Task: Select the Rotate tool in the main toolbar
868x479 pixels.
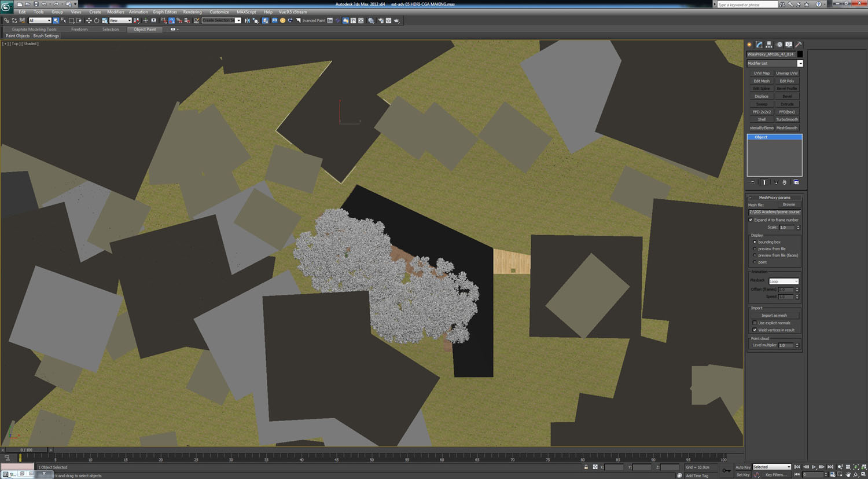Action: click(x=97, y=20)
